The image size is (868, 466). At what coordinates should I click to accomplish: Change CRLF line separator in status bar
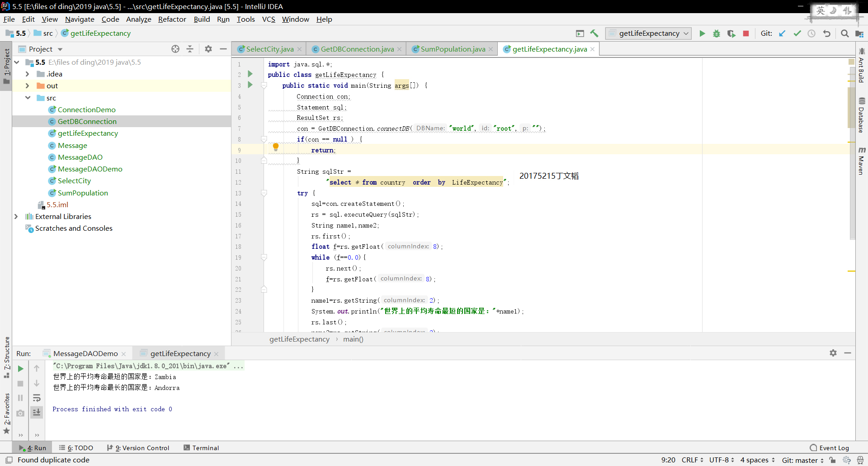click(x=692, y=460)
